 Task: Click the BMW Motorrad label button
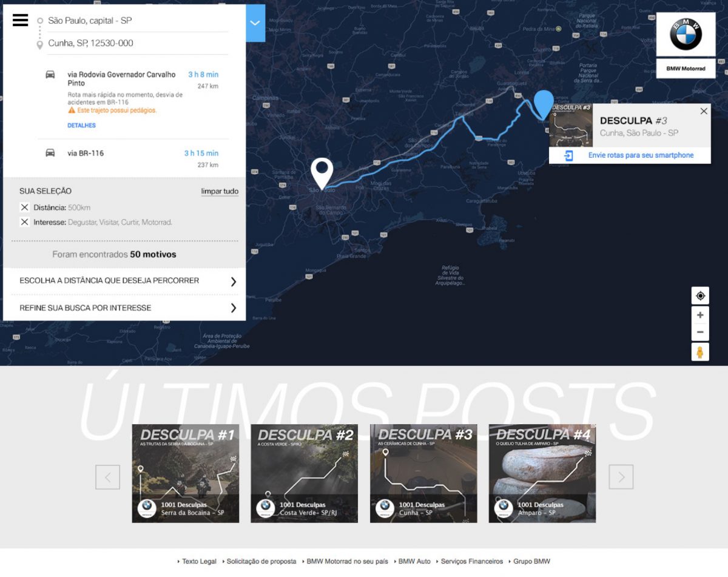click(686, 69)
